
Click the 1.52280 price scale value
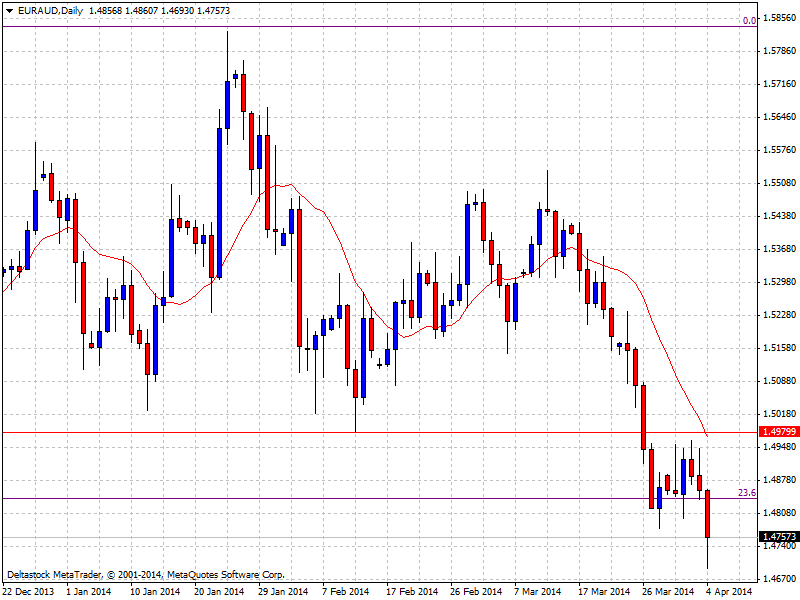coord(780,315)
